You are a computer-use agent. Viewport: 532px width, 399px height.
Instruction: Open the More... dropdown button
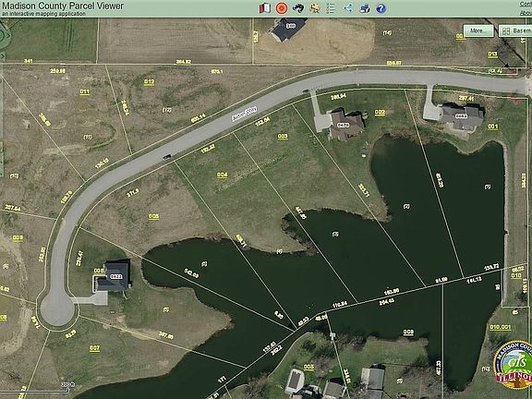pos(478,30)
